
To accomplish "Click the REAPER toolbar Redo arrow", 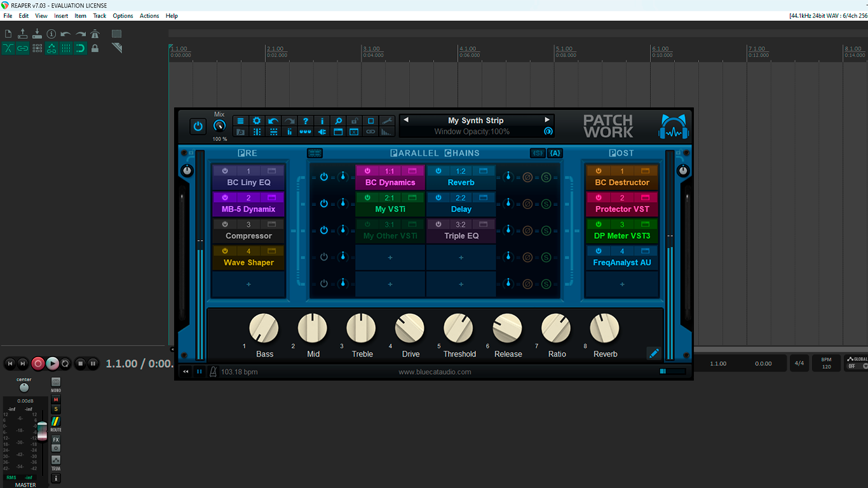I will (x=81, y=34).
